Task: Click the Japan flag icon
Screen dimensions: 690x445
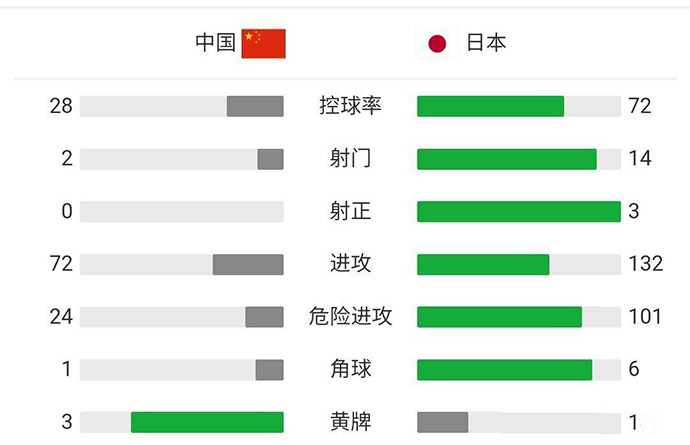Action: [x=437, y=43]
